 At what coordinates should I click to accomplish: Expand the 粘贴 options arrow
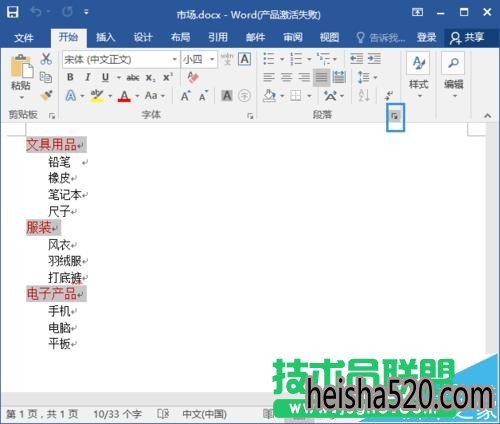tap(21, 97)
